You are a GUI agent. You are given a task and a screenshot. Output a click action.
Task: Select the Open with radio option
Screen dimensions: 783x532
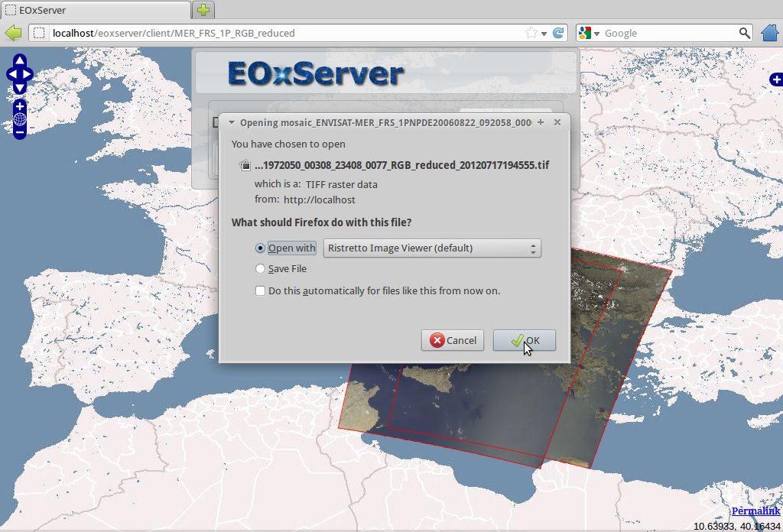click(x=261, y=248)
